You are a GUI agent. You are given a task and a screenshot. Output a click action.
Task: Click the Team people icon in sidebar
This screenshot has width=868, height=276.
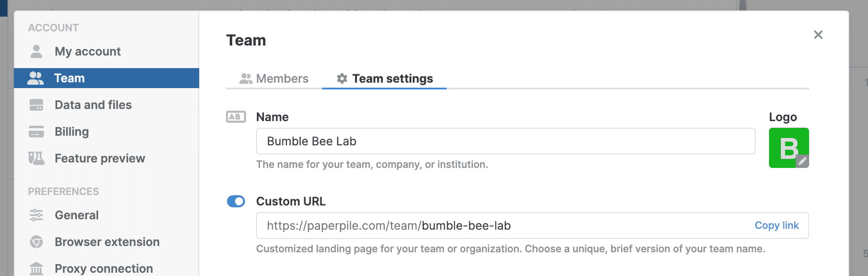36,78
